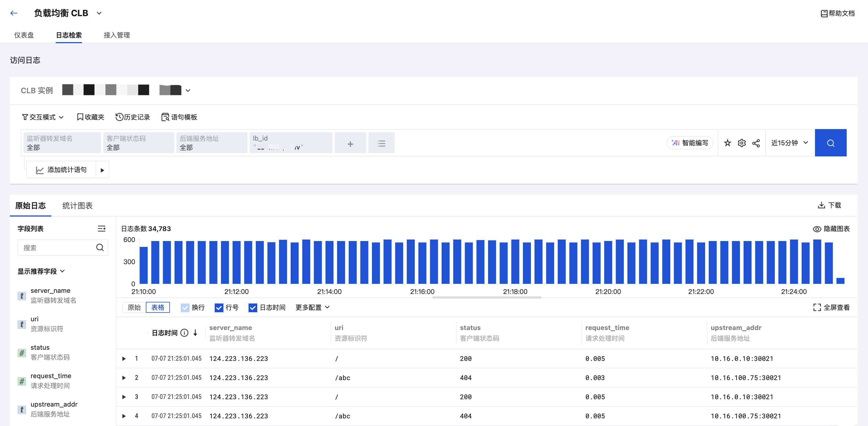868x426 pixels.
Task: Click the share query icon
Action: (756, 143)
